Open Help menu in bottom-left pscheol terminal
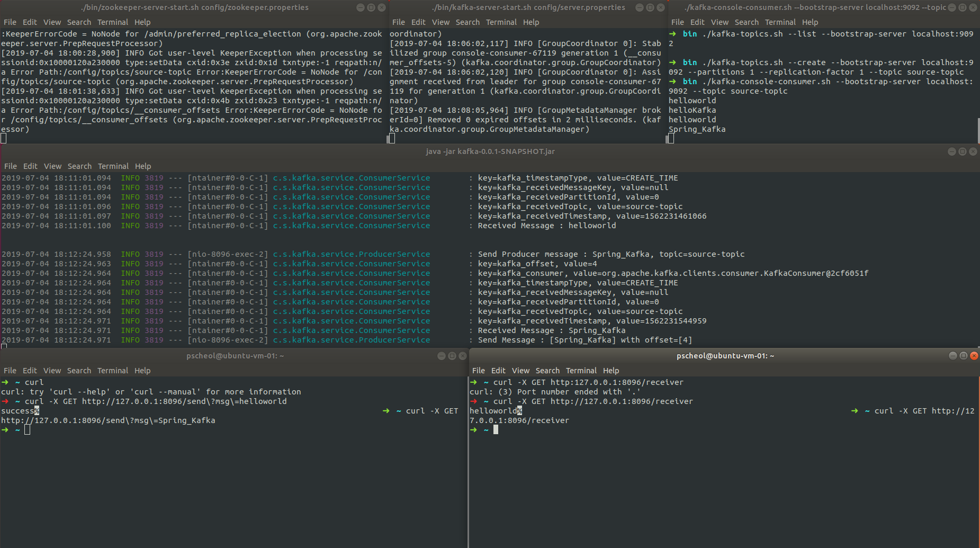980x548 pixels. click(142, 371)
